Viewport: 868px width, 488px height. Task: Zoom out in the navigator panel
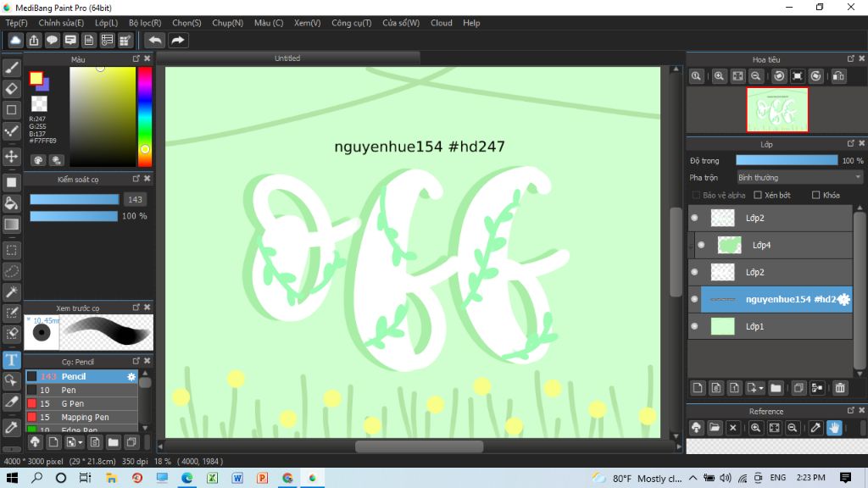tap(755, 76)
